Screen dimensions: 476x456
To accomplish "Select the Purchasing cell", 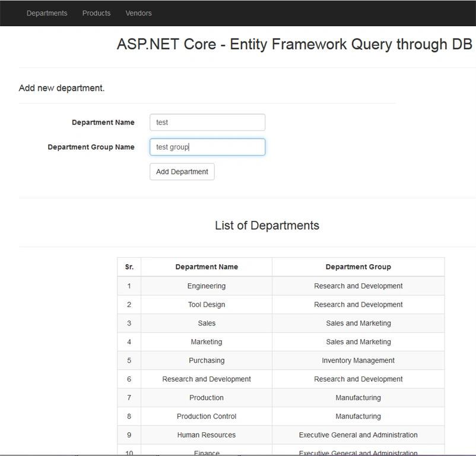I will pos(207,360).
